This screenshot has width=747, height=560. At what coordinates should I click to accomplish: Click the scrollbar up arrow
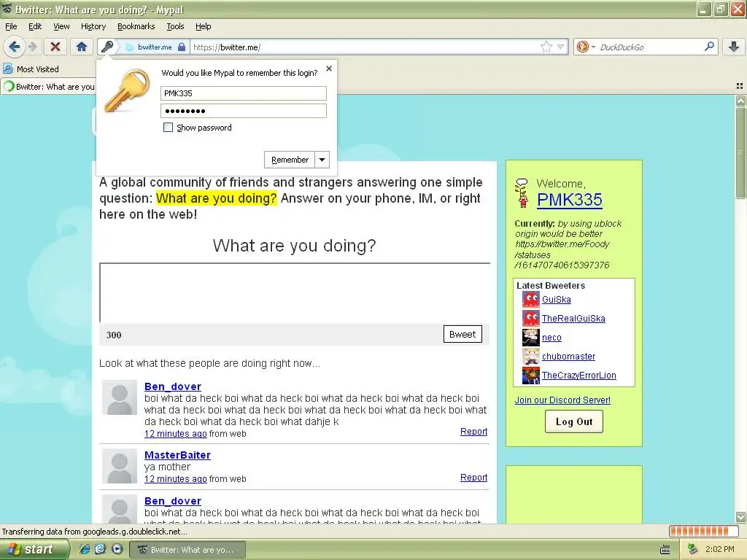(740, 101)
